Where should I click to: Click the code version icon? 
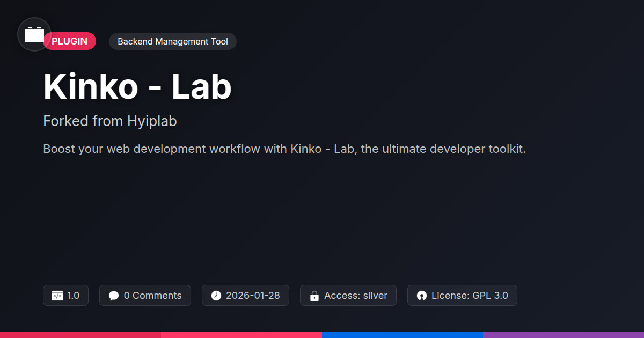coord(57,296)
